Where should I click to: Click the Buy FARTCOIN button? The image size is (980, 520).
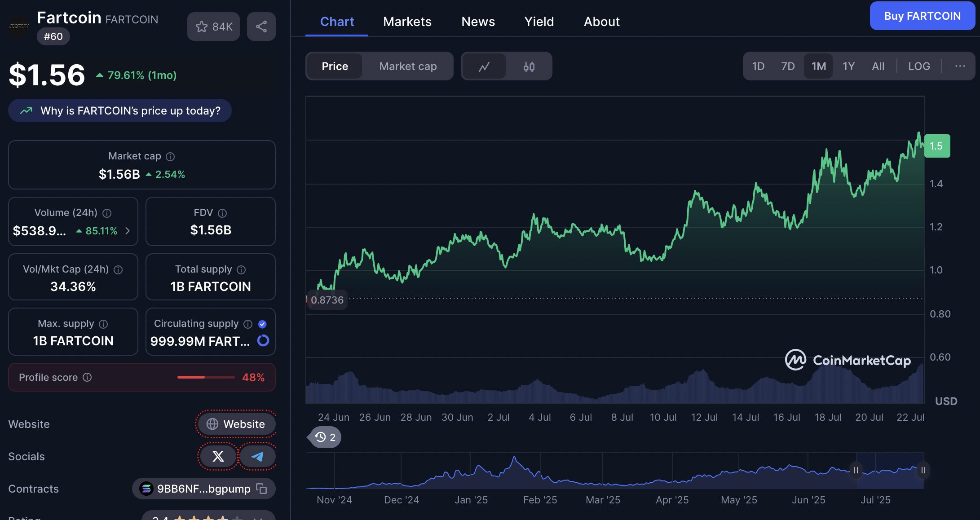pyautogui.click(x=923, y=16)
